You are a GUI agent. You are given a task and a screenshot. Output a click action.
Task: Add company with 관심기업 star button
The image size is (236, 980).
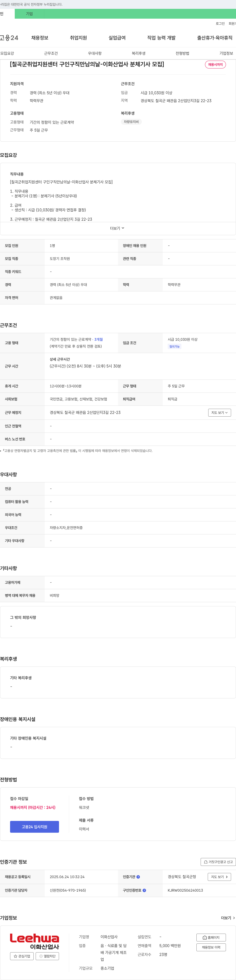(22, 956)
